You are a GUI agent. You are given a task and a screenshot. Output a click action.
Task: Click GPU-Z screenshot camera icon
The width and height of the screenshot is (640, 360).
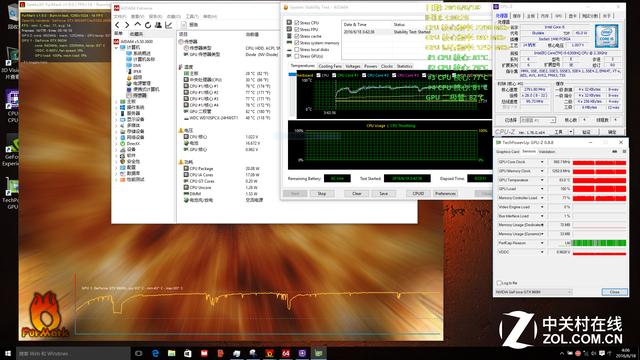click(614, 151)
